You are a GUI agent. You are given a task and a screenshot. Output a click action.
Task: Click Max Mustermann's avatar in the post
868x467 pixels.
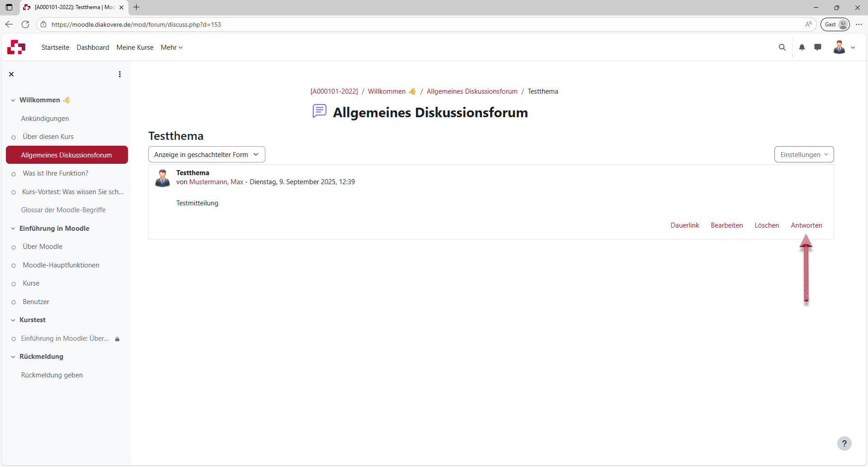[x=162, y=178]
